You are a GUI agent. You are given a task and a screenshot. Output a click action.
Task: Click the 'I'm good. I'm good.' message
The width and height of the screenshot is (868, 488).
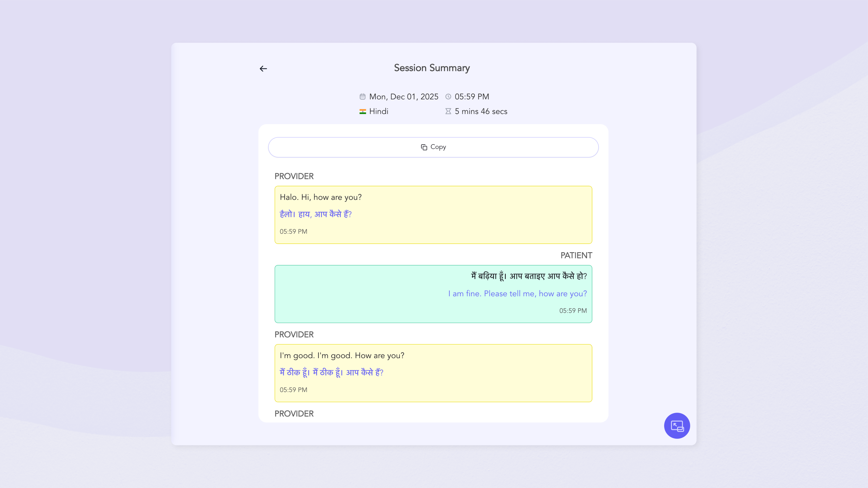[342, 356]
